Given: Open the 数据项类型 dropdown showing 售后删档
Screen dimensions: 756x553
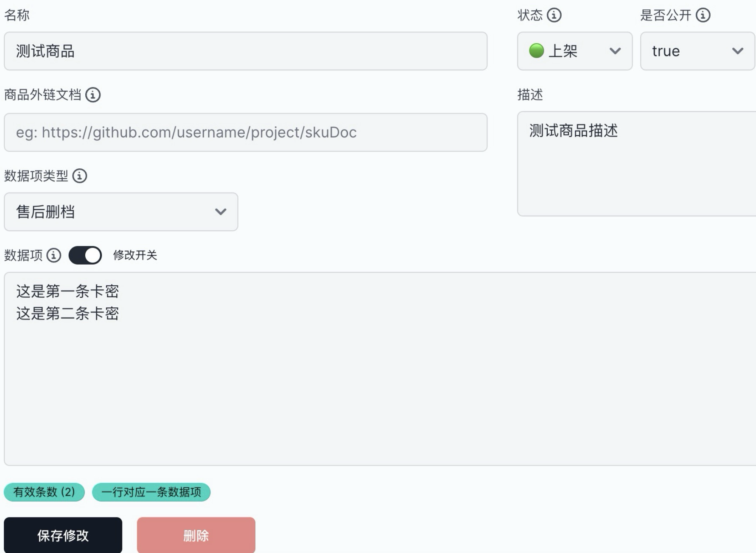Looking at the screenshot, I should pos(121,212).
